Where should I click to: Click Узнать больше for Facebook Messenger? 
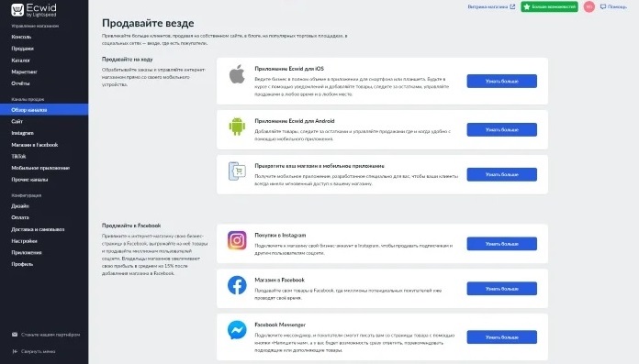click(x=501, y=337)
